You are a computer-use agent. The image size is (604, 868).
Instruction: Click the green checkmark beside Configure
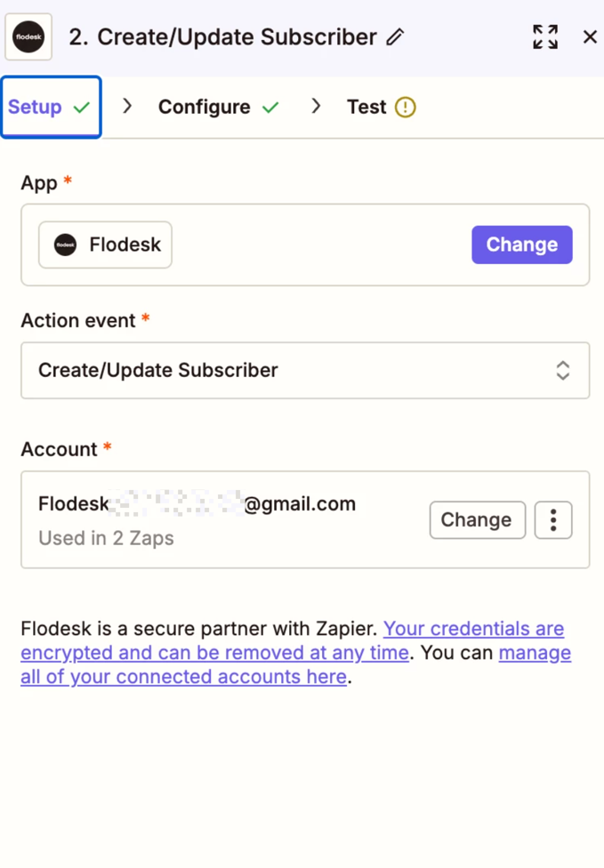[270, 108]
